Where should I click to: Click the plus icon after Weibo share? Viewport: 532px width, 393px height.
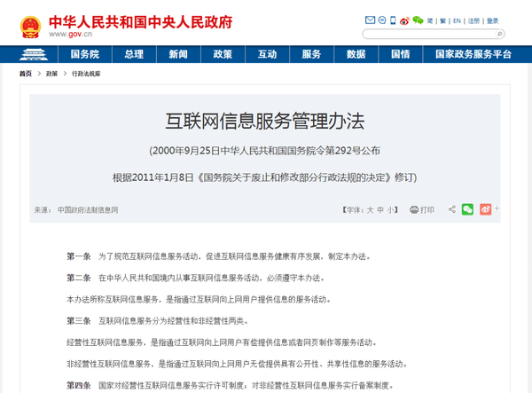point(497,208)
